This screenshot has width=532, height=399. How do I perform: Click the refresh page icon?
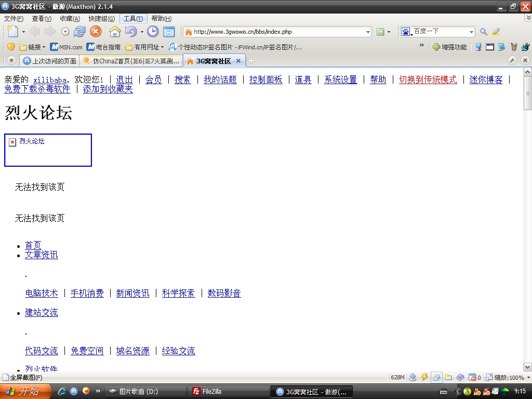pyautogui.click(x=79, y=32)
